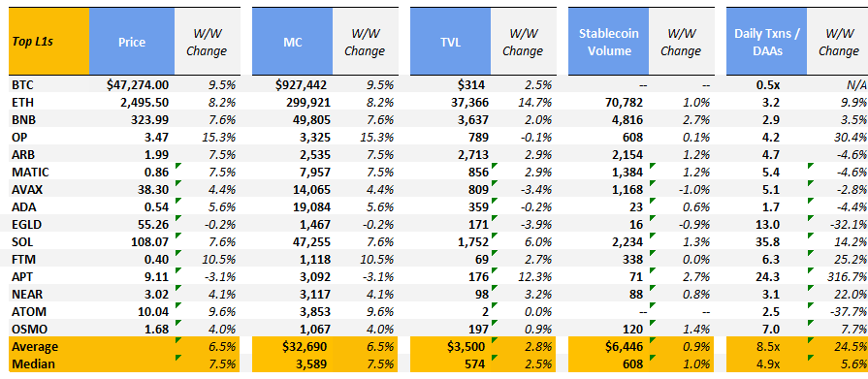Select the AVAX row label
868x379 pixels.
point(25,190)
